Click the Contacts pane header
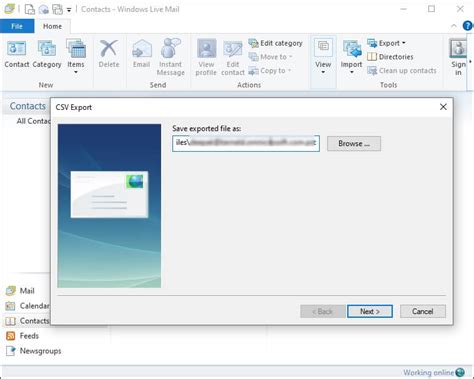 coord(28,106)
